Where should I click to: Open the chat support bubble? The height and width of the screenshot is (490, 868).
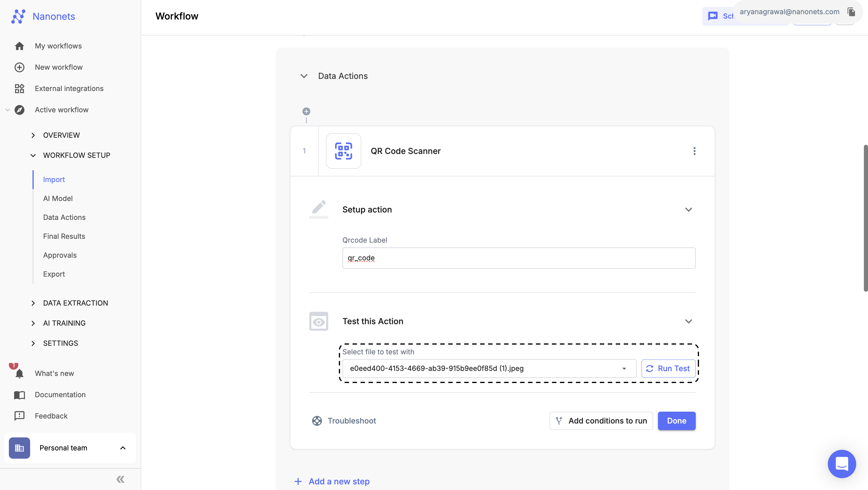click(842, 464)
